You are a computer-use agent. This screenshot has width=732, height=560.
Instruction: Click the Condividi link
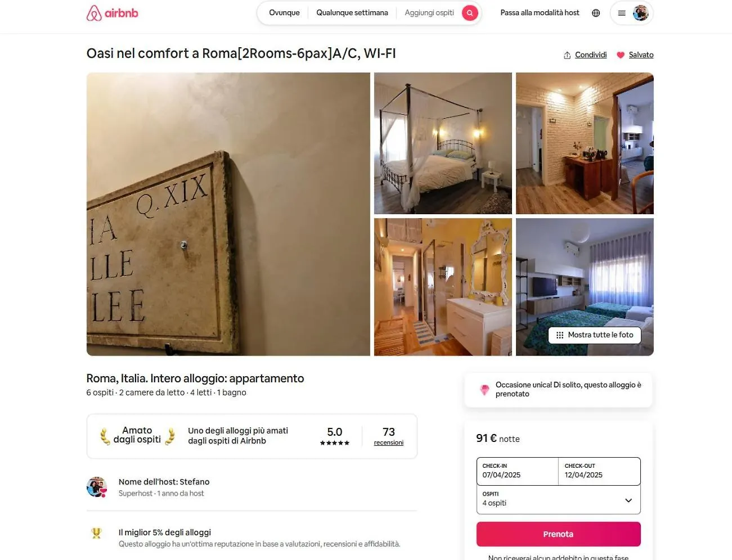591,55
